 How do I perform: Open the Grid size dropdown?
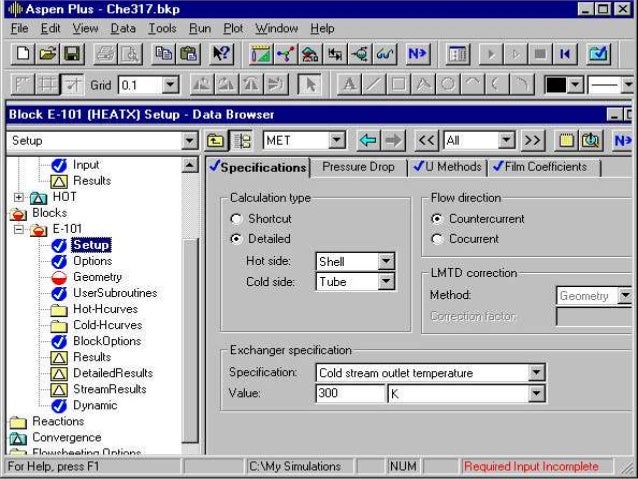point(170,85)
